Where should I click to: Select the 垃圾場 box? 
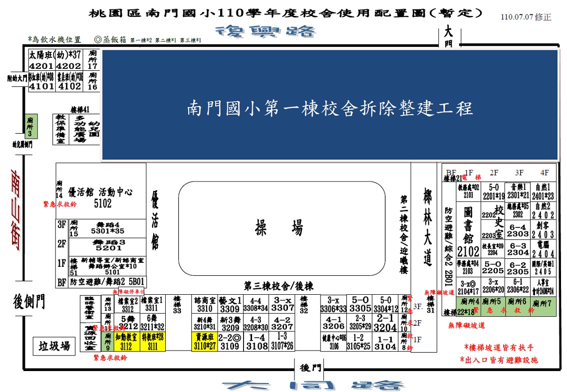(x=51, y=346)
